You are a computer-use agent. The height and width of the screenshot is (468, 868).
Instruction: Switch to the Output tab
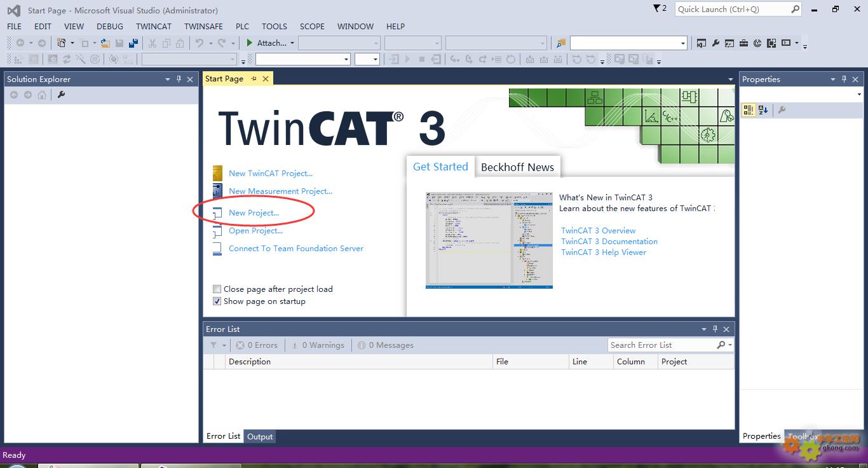pos(260,436)
